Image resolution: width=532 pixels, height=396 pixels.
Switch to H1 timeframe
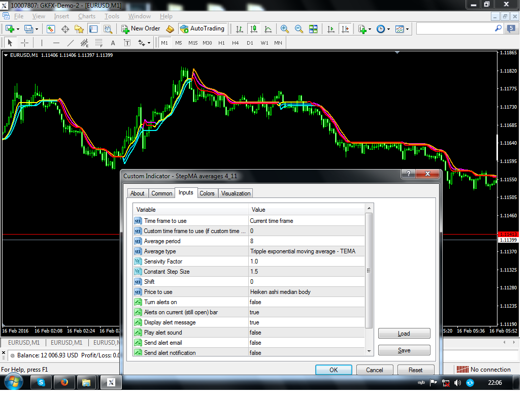pyautogui.click(x=221, y=43)
